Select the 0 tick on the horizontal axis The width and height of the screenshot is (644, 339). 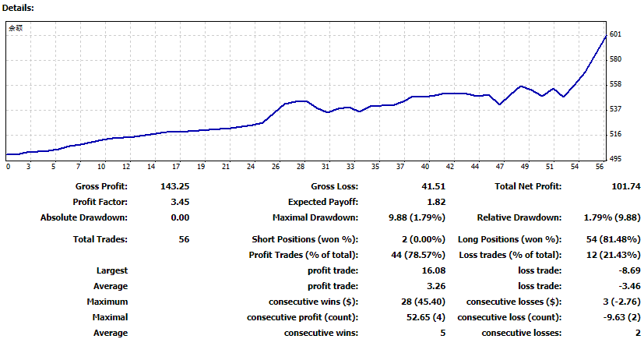click(8, 167)
